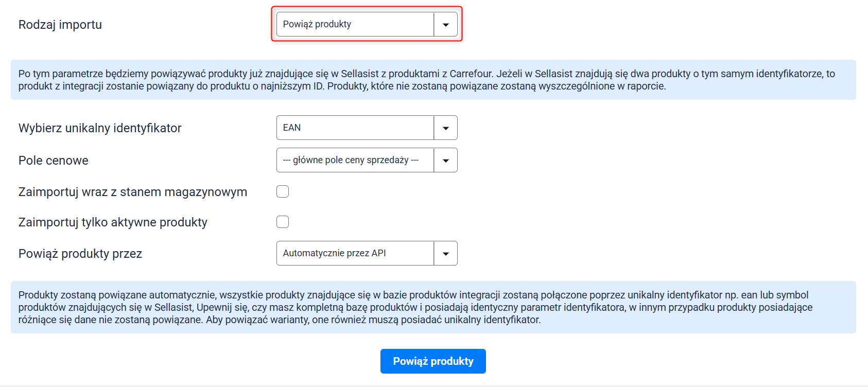The height and width of the screenshot is (388, 868).
Task: Click the info box mentioning Carrefour products
Action: point(433,80)
